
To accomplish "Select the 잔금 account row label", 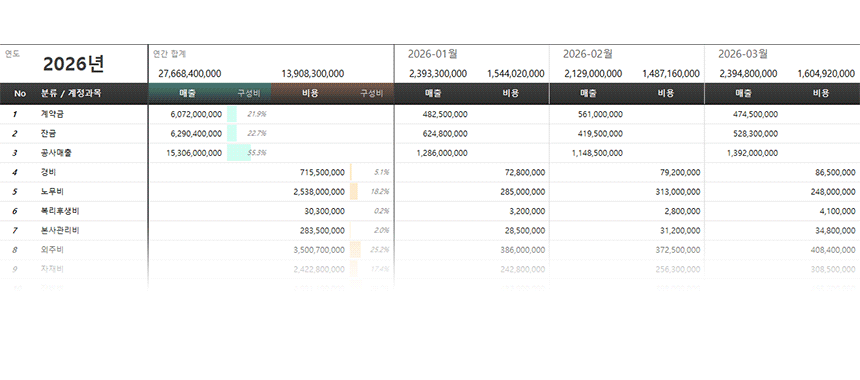I will (48, 133).
